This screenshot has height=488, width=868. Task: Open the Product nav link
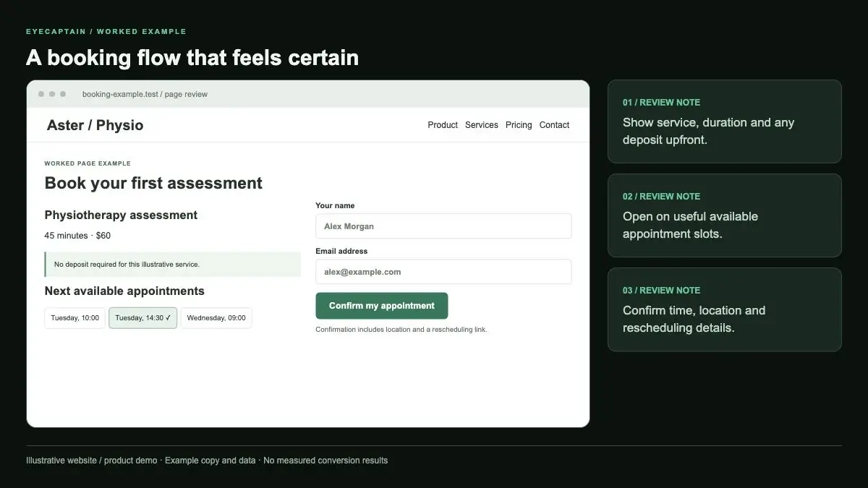click(x=443, y=125)
